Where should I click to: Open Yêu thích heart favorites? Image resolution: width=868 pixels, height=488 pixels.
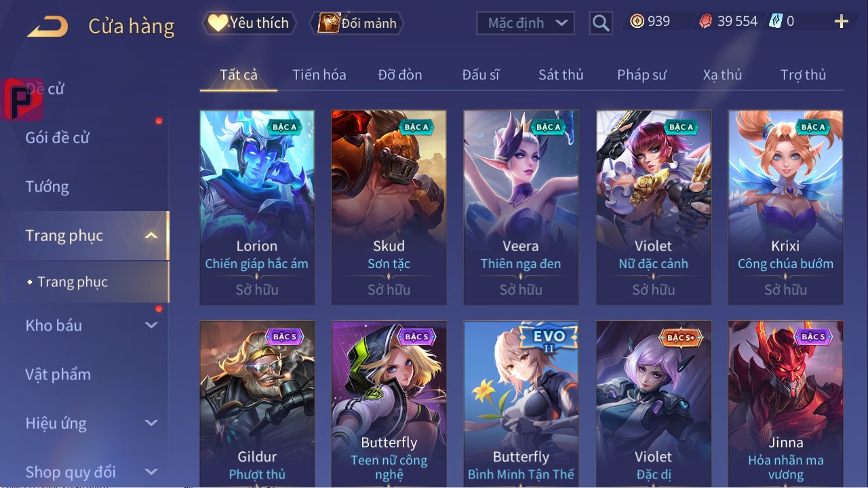(x=250, y=23)
